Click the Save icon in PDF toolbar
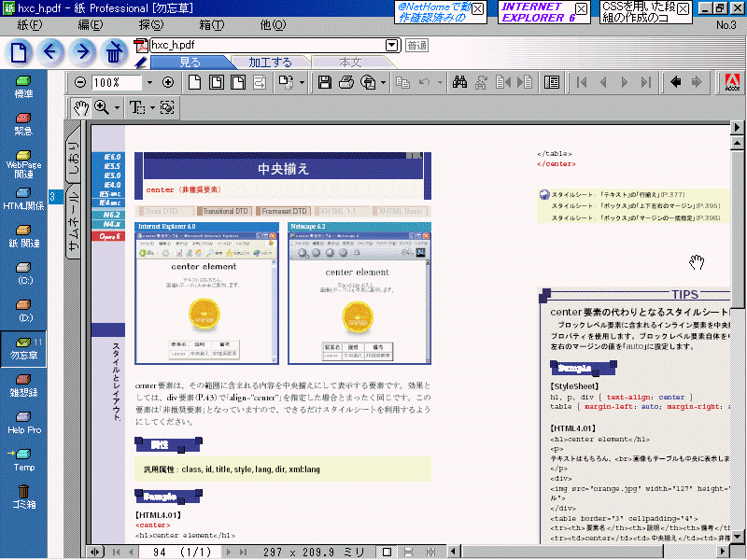This screenshot has width=747, height=560. [x=325, y=82]
